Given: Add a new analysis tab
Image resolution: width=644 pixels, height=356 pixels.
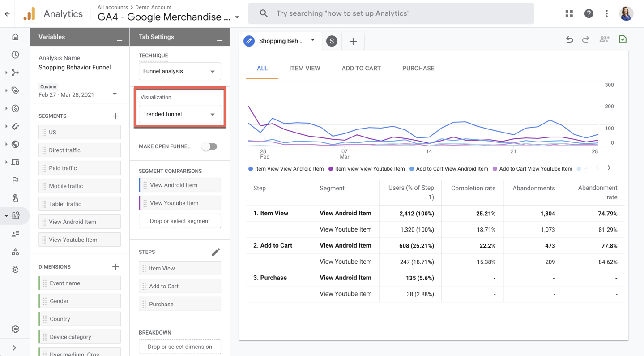Looking at the screenshot, I should click(x=353, y=41).
